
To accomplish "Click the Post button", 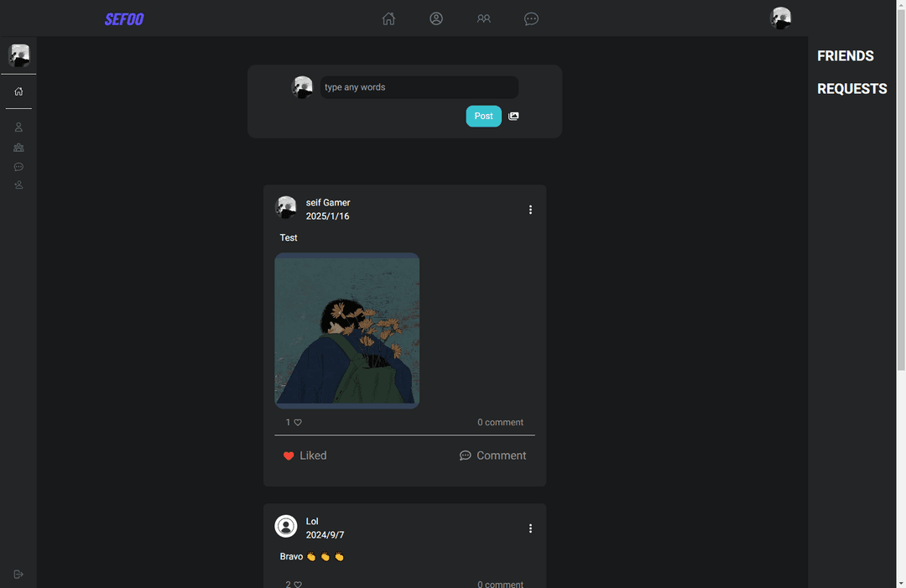I will 484,116.
